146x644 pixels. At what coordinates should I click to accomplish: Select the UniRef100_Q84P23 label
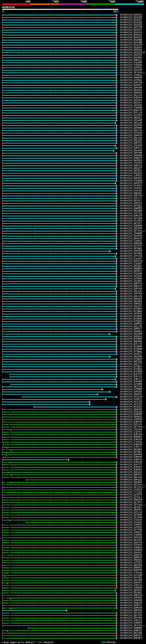point(131,590)
